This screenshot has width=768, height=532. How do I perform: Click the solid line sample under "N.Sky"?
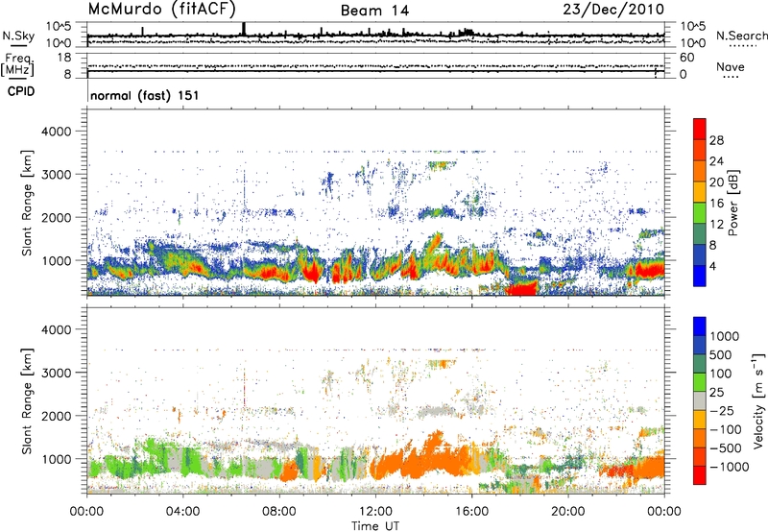point(18,46)
